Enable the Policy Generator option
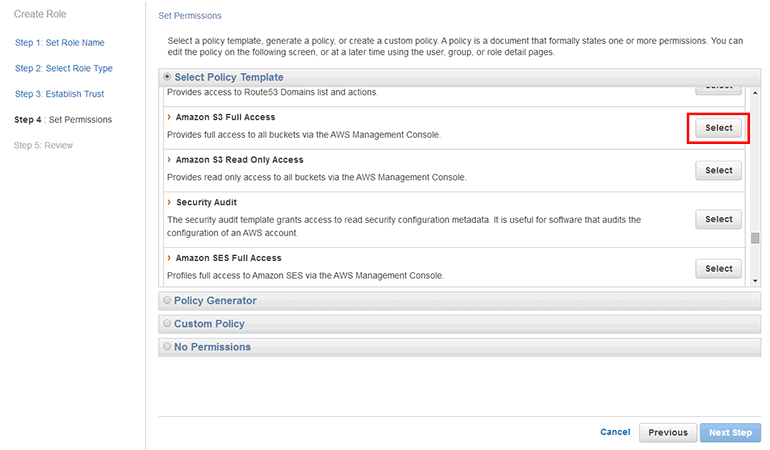Screen dimensions: 770x450 (x=167, y=300)
